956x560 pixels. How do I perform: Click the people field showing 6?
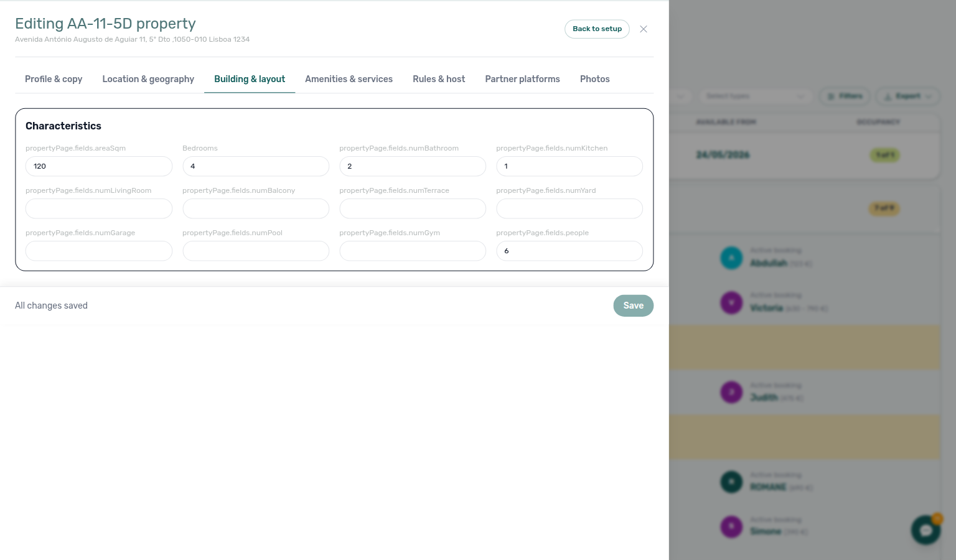569,251
